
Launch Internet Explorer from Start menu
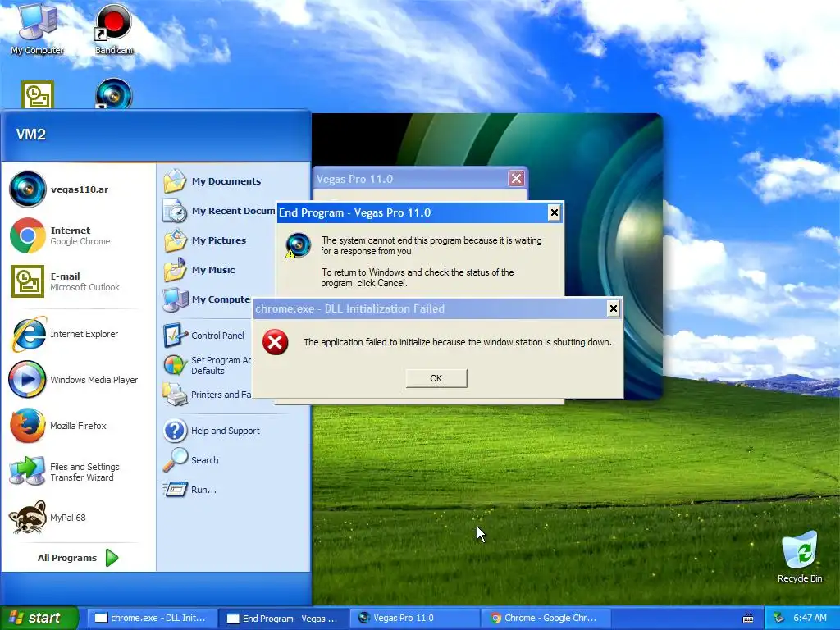(x=78, y=334)
